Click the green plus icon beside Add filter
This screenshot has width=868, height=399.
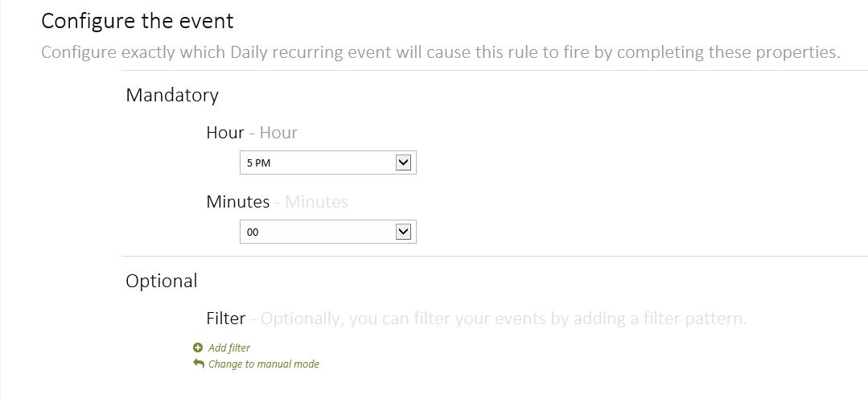(x=198, y=348)
